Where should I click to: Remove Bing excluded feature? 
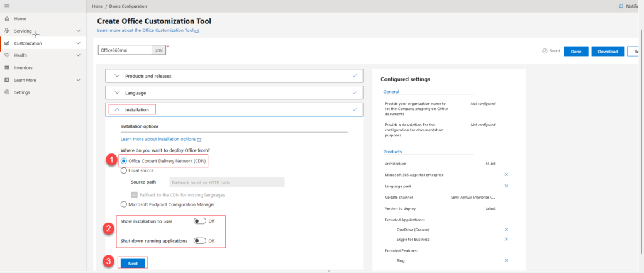(506, 260)
